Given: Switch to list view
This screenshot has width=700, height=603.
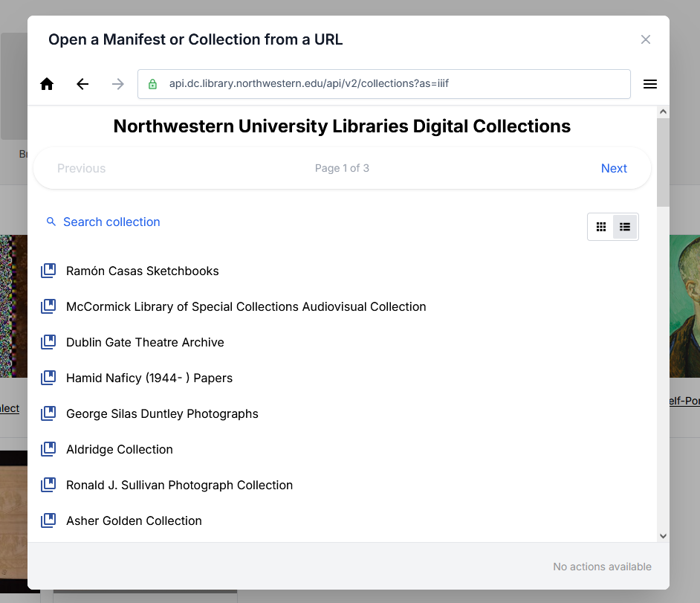Looking at the screenshot, I should pos(625,226).
